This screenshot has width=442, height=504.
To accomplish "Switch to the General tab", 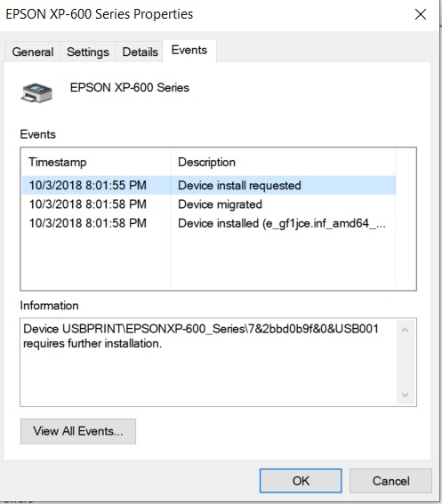I will point(33,52).
